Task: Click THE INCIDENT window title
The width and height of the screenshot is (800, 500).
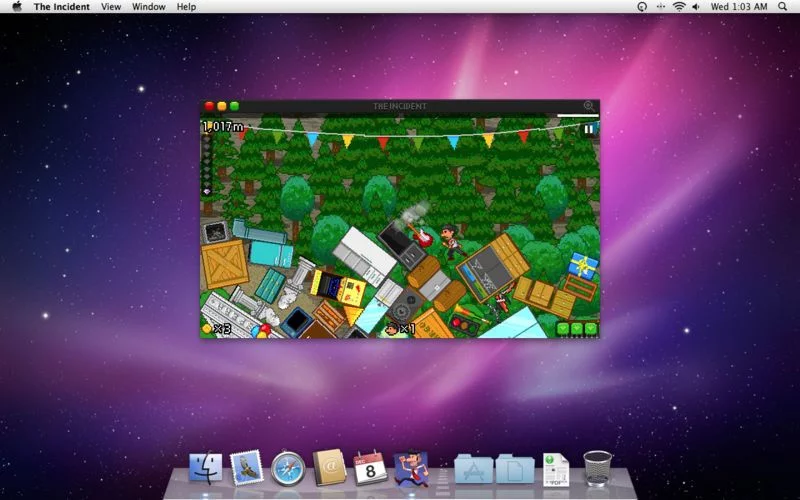Action: tap(399, 106)
